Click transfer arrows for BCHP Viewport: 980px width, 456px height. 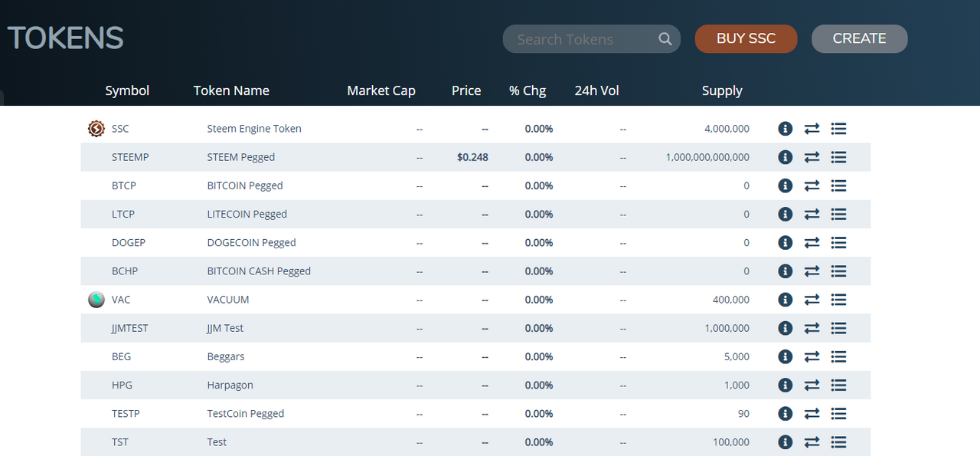coord(812,271)
